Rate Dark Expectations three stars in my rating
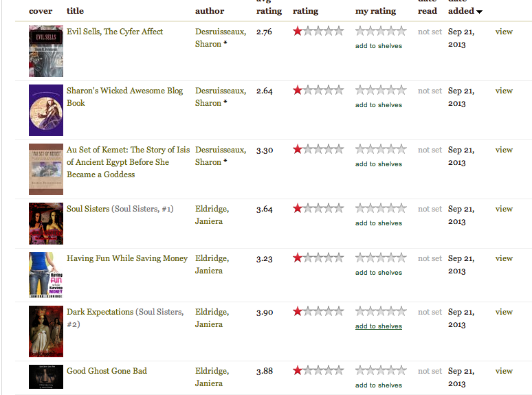The image size is (532, 395). [381, 311]
